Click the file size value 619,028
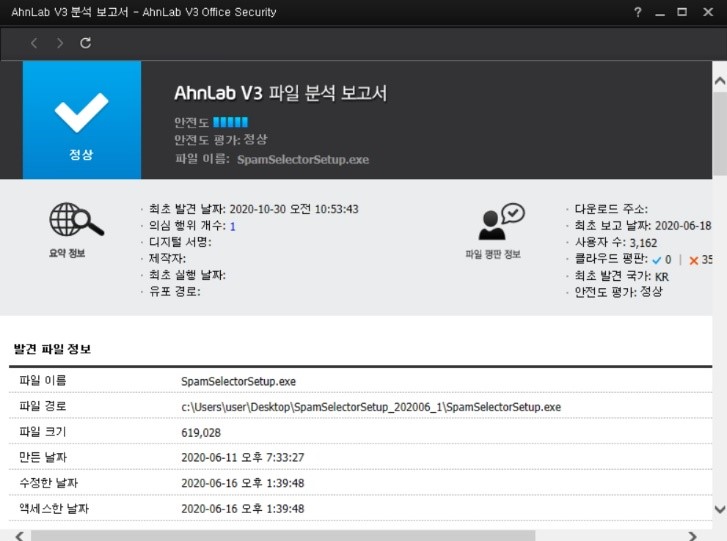This screenshot has width=727, height=541. [201, 433]
